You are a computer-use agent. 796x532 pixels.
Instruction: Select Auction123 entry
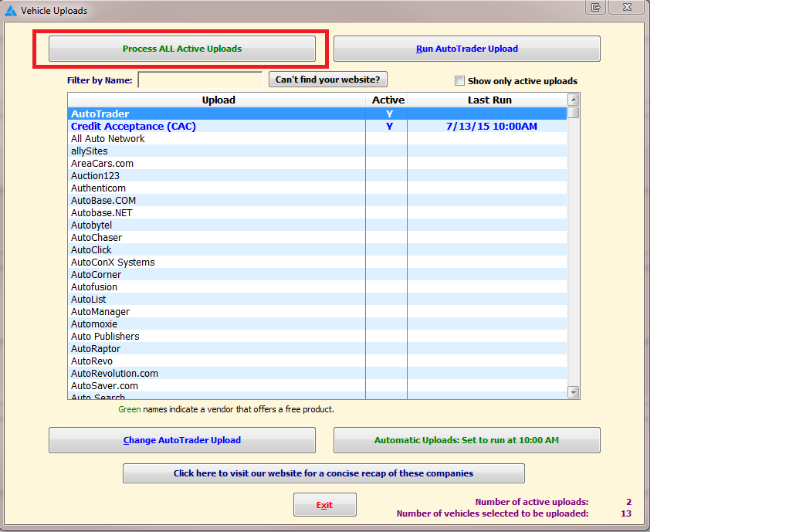tap(317, 175)
